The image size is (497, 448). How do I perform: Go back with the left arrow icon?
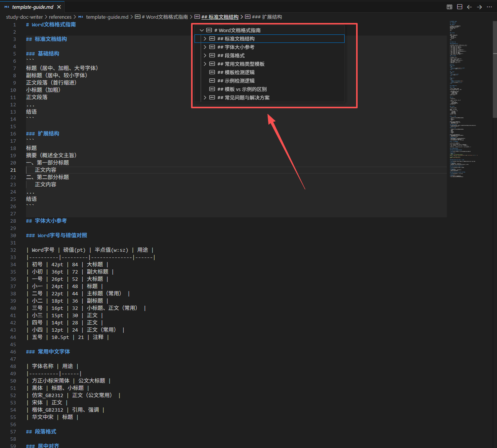[x=469, y=7]
